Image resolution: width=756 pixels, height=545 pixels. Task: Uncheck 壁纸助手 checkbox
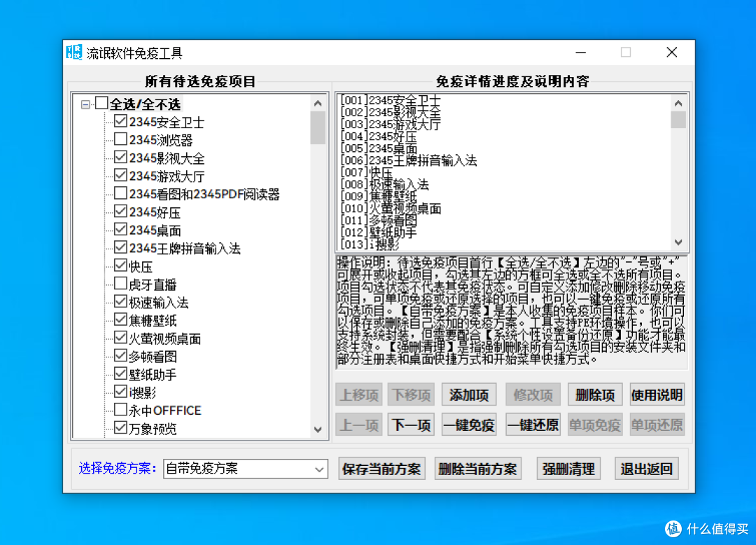[x=120, y=373]
